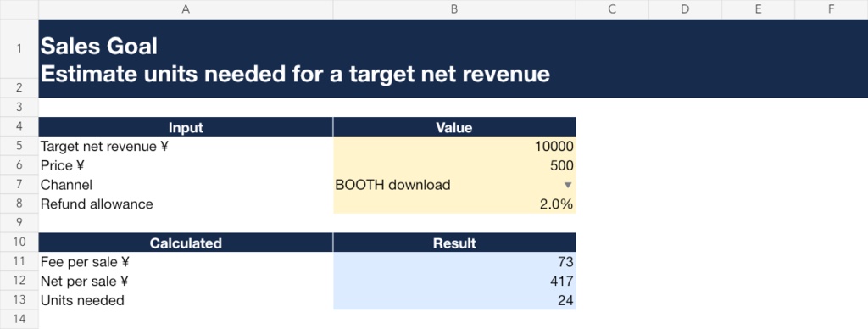This screenshot has width=868, height=329.
Task: Select row 11 header
Action: [x=19, y=261]
